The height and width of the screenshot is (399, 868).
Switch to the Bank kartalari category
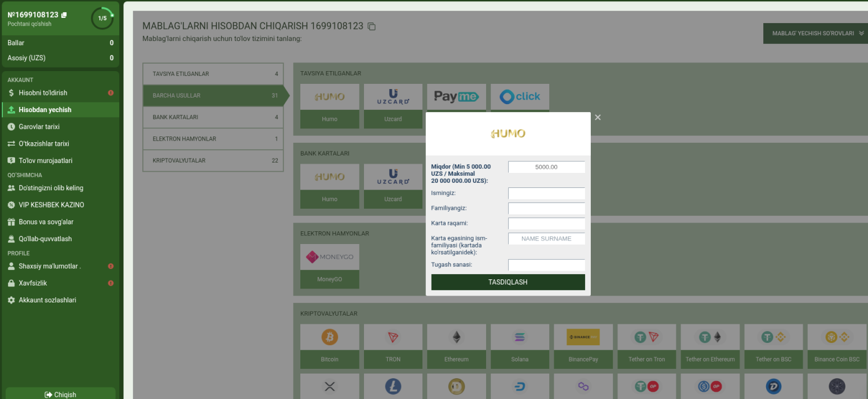213,117
